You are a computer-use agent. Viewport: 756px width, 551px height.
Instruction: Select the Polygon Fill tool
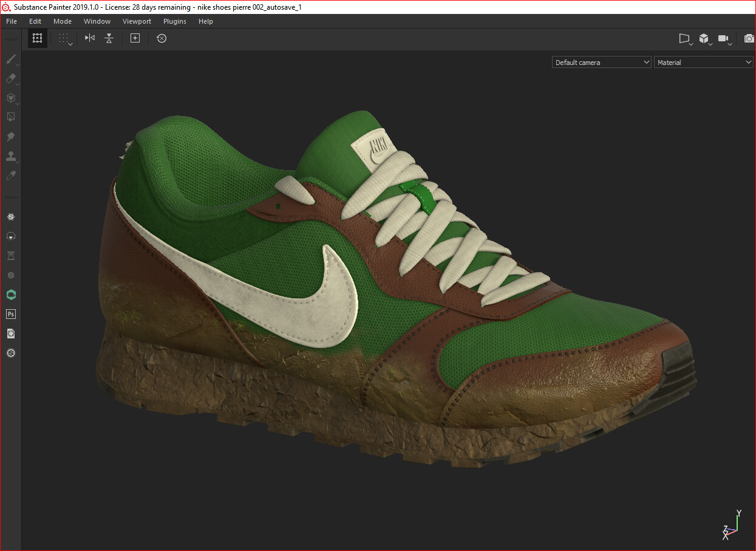10,117
